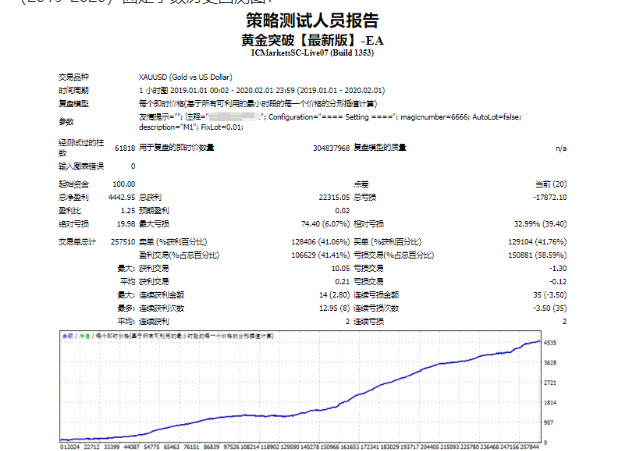The height and width of the screenshot is (451, 638).
Task: Click the chart axis label 2721
Action: (550, 383)
